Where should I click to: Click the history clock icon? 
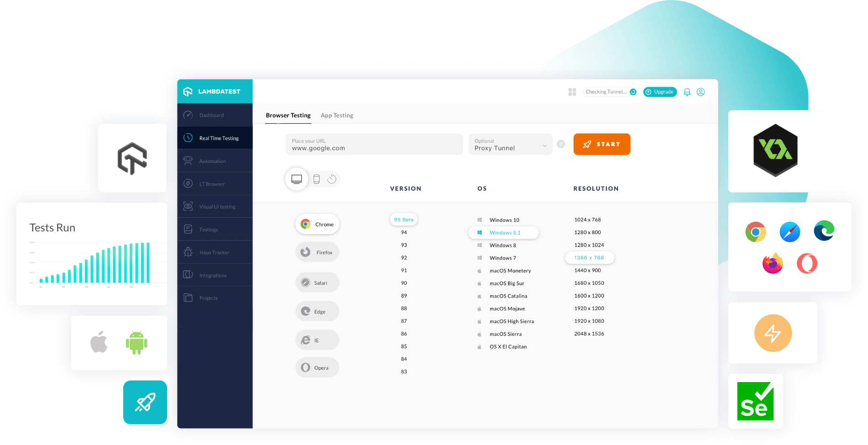click(332, 179)
